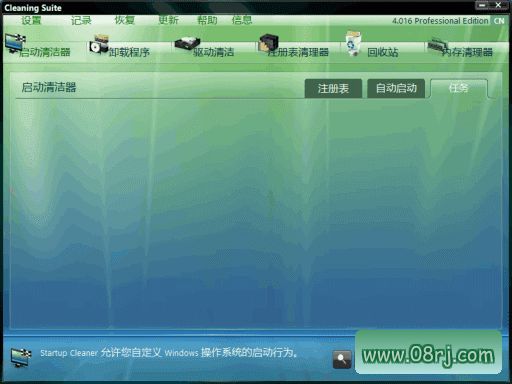512x384 pixels.
Task: Switch to the 任务 tab
Action: point(459,88)
